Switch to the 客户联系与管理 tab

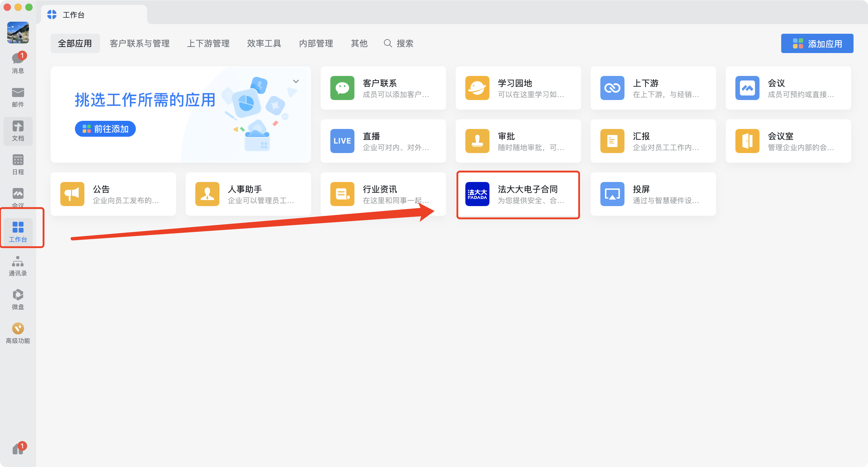140,43
